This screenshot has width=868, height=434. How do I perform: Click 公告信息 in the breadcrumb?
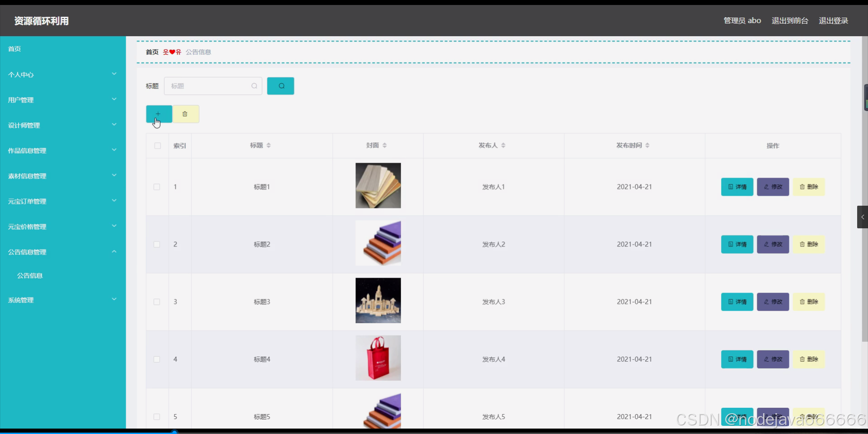[x=198, y=52]
